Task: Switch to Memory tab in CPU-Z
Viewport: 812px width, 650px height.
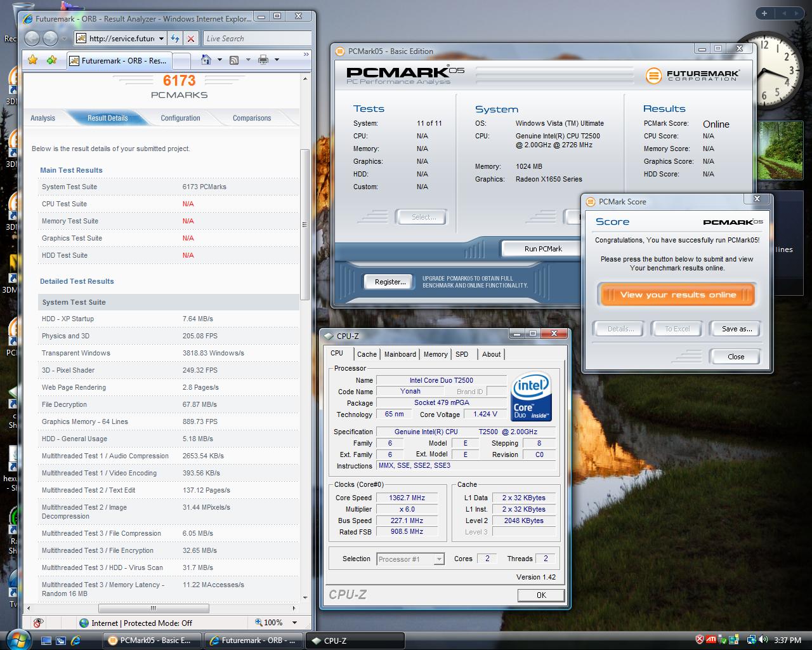Action: click(x=435, y=354)
